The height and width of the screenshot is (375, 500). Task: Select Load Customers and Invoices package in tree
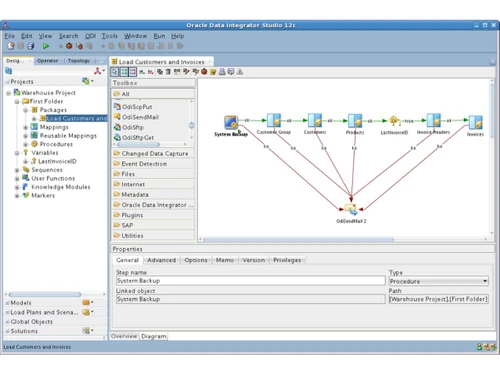click(x=76, y=118)
